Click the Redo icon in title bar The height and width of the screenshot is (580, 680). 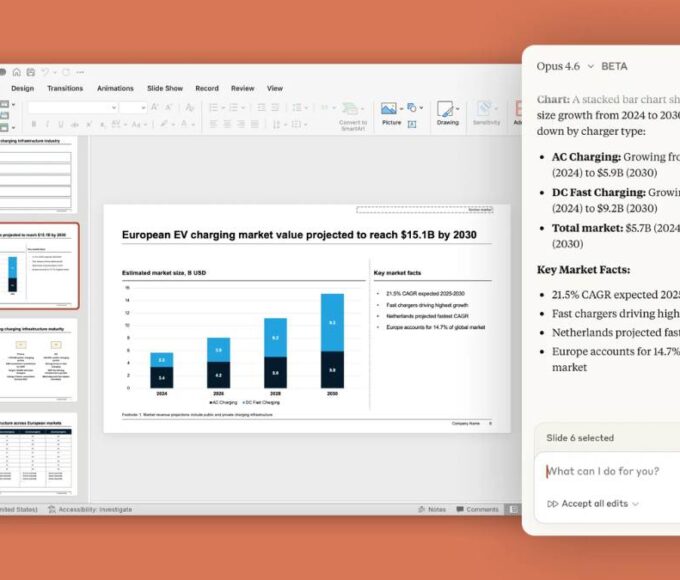click(x=66, y=72)
